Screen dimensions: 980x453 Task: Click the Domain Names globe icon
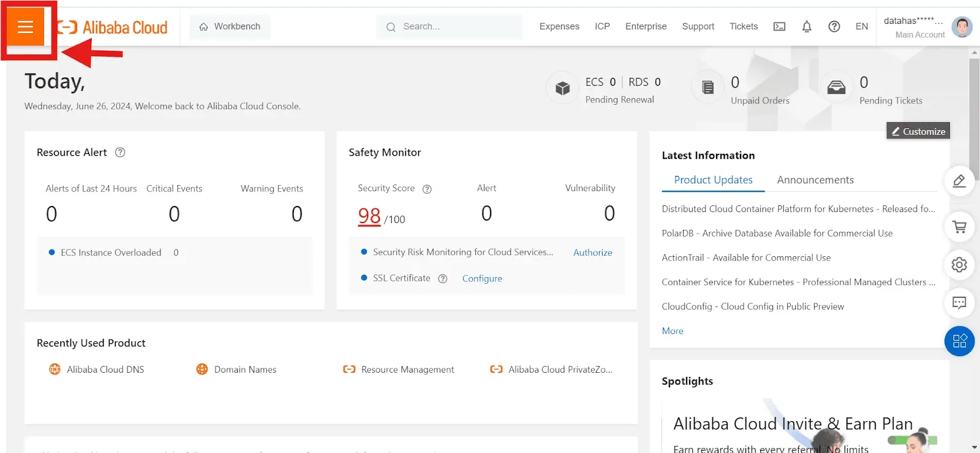(202, 369)
